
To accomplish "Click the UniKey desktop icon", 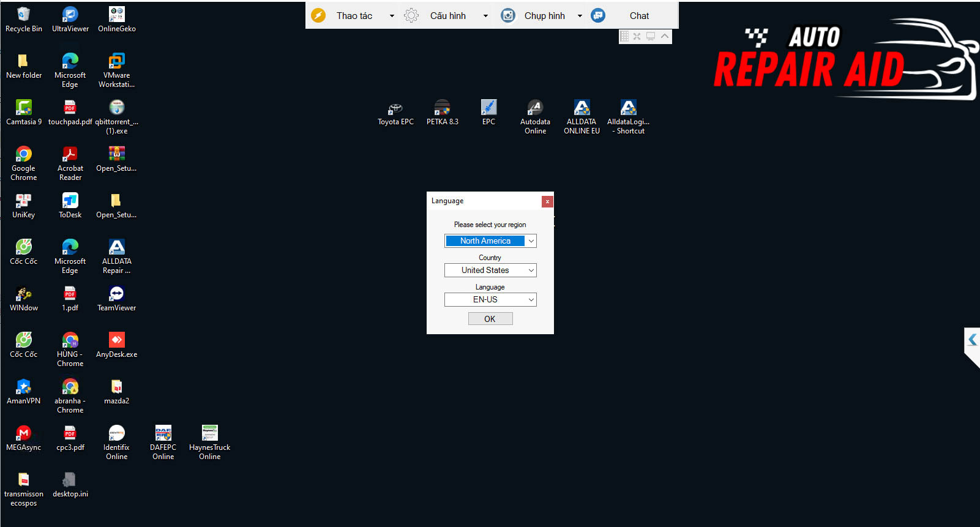I will coord(24,206).
